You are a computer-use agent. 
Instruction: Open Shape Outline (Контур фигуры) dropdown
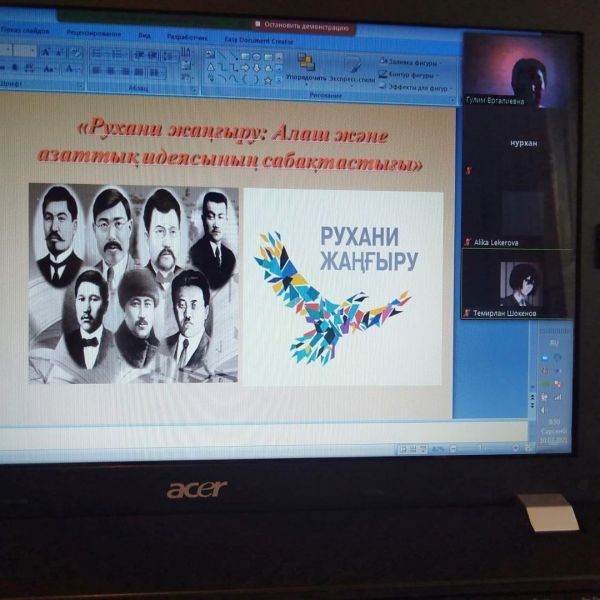tap(410, 73)
